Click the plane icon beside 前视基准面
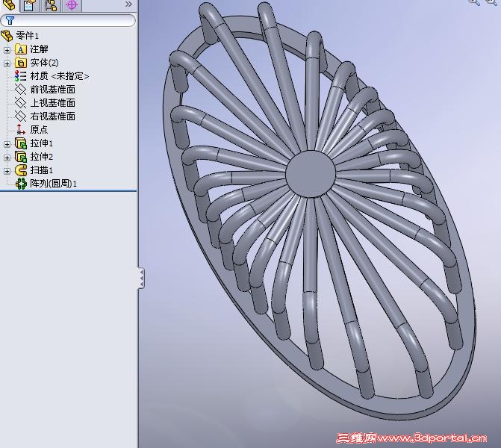501x448 pixels. coord(20,90)
